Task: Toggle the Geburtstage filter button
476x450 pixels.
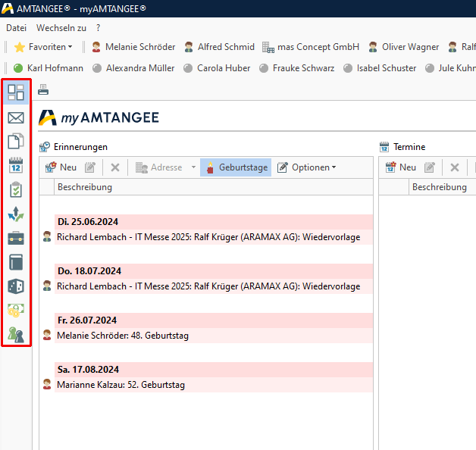Action: (236, 167)
